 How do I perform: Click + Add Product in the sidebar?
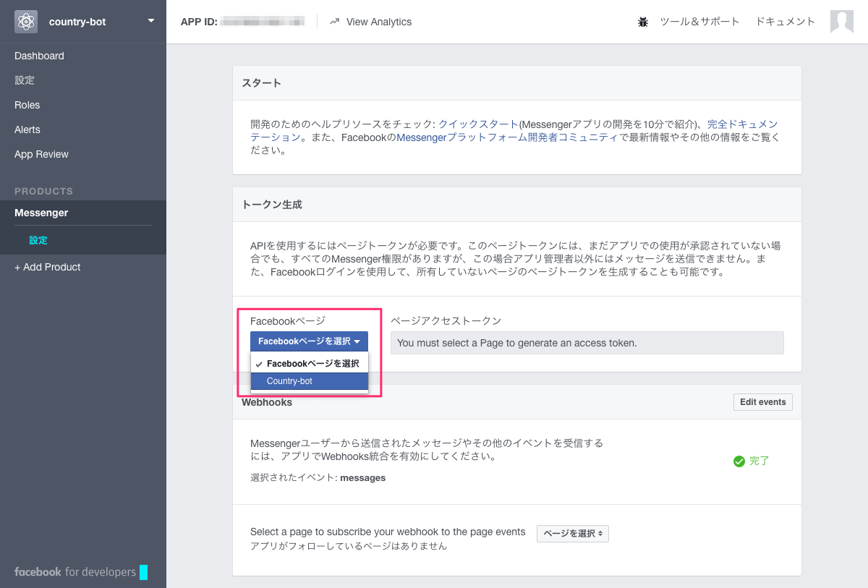point(48,267)
